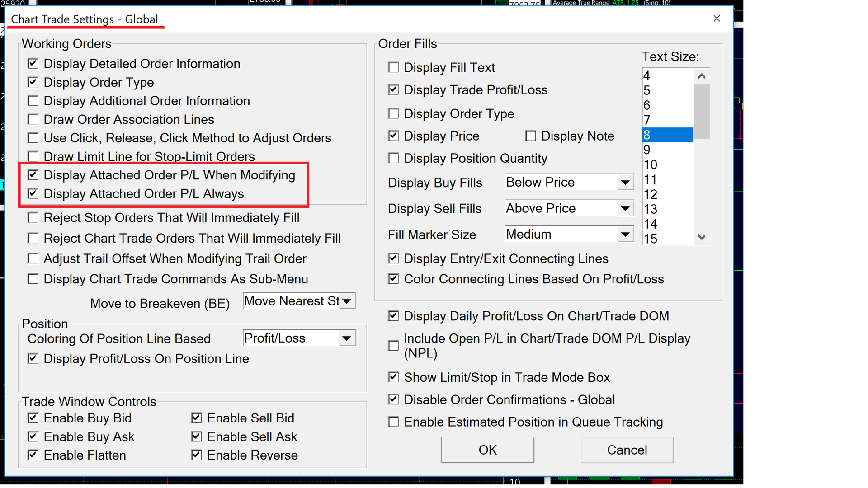The height and width of the screenshot is (488, 868).
Task: Toggle Enable Reverse checkbox
Action: (x=196, y=455)
